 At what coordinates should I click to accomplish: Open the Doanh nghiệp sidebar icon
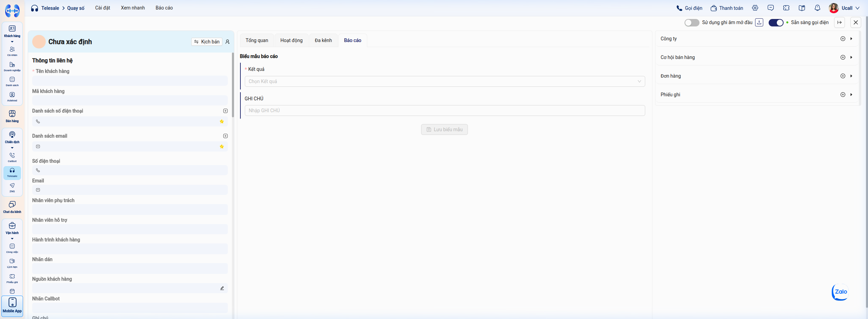tap(12, 66)
